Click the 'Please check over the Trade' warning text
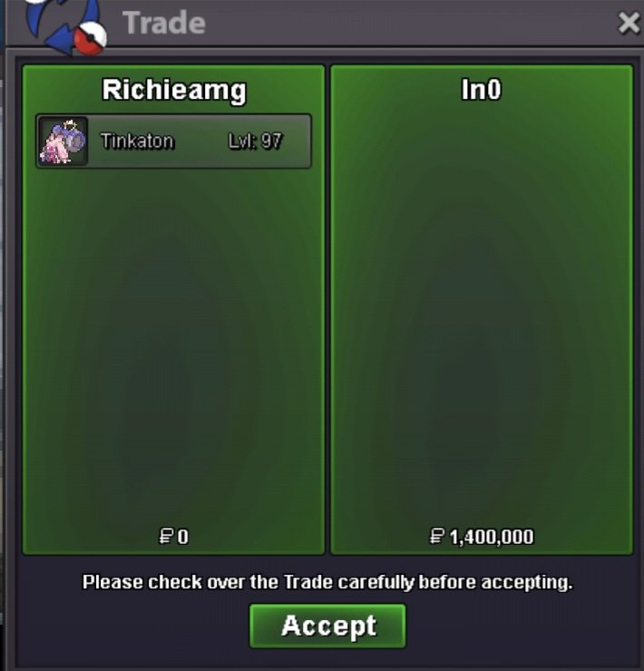Image resolution: width=644 pixels, height=671 pixels. click(327, 582)
